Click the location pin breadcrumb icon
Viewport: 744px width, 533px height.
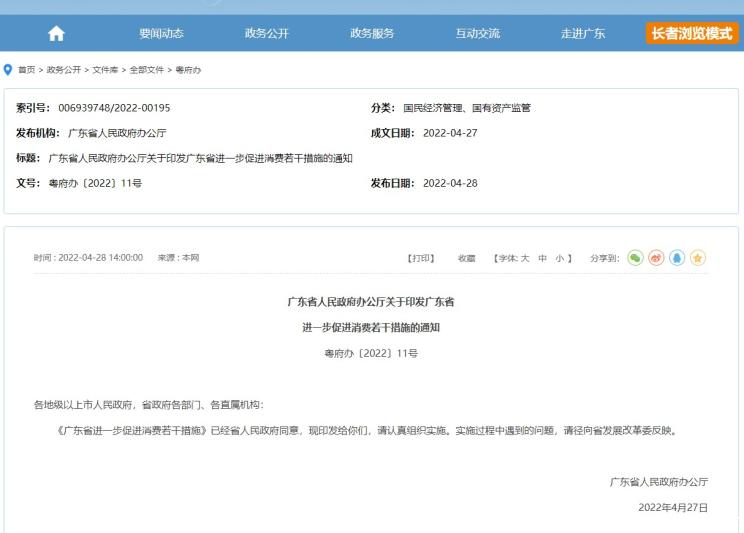[x=9, y=68]
